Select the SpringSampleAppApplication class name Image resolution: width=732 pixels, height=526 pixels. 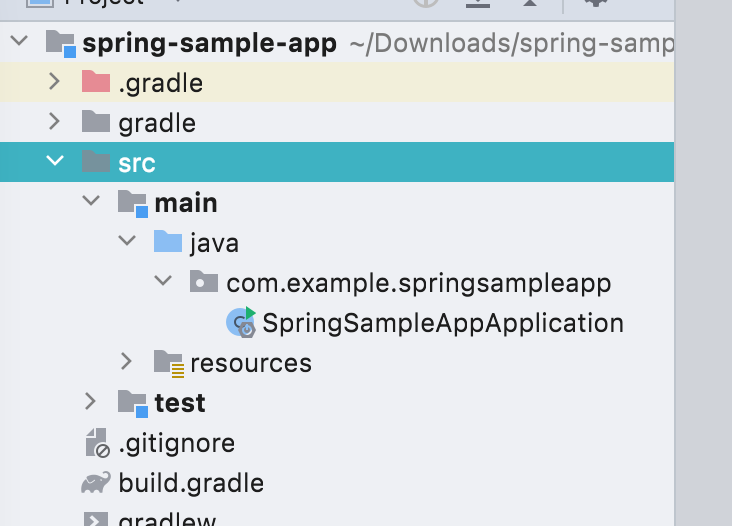(x=442, y=323)
